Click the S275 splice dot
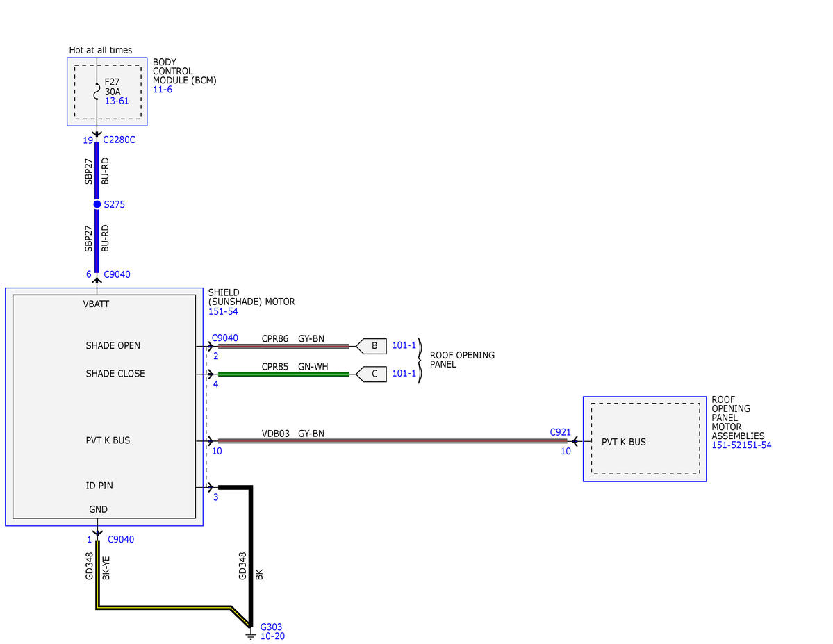The width and height of the screenshot is (833, 644). point(97,204)
